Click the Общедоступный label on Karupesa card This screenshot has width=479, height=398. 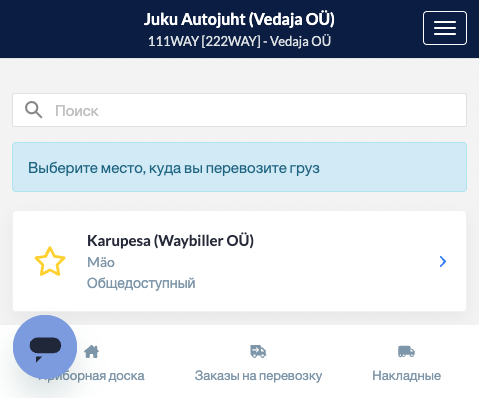[141, 283]
